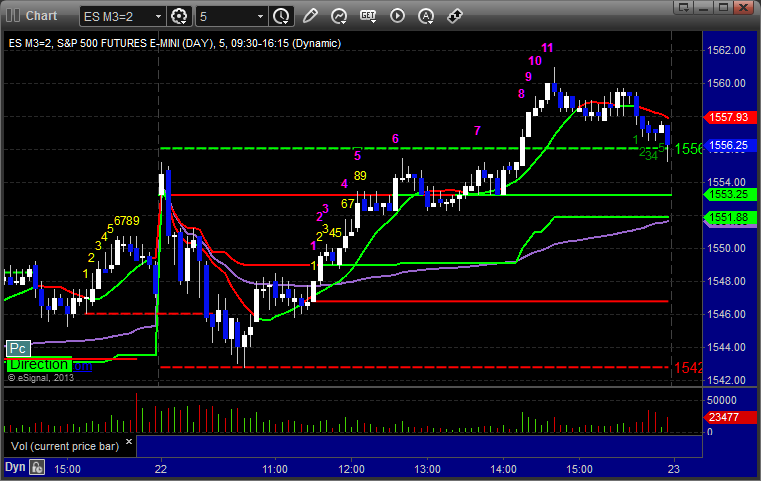Image resolution: width=761 pixels, height=481 pixels.
Task: Click the 'Dyn' scale mode label
Action: click(x=15, y=467)
